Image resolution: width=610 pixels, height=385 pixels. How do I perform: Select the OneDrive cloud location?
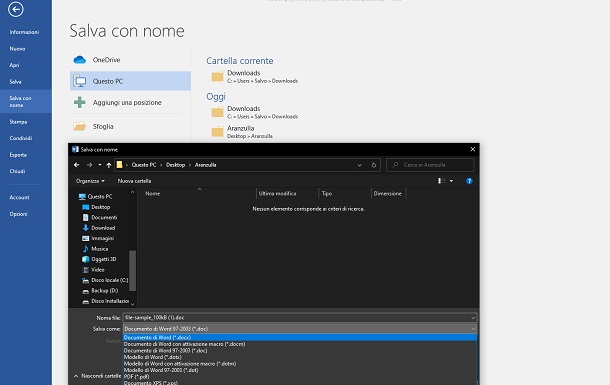pyautogui.click(x=130, y=60)
